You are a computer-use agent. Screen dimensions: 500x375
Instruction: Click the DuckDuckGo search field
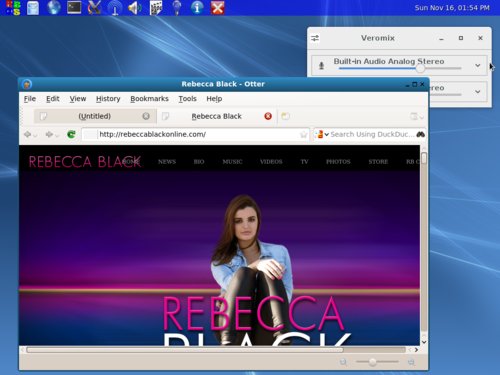click(x=372, y=134)
